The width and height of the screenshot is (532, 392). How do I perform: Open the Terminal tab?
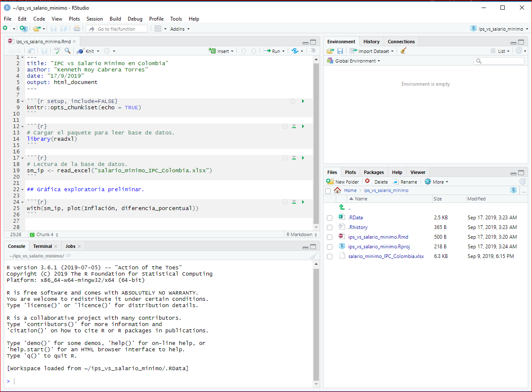click(x=42, y=246)
